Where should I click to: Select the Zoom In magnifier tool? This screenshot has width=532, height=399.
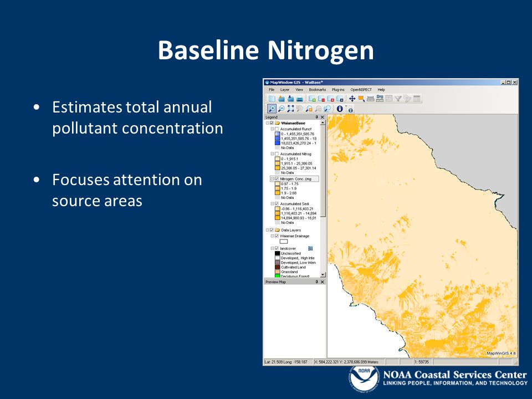(x=272, y=109)
